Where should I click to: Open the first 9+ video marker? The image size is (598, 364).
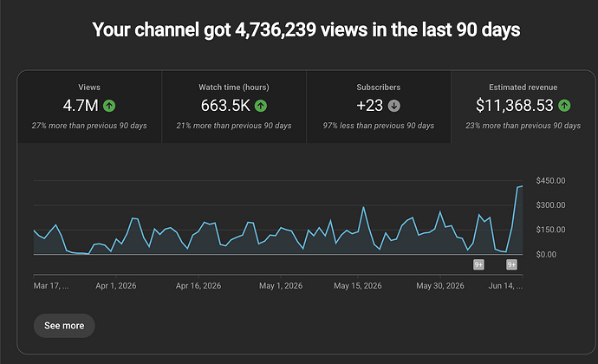(478, 264)
